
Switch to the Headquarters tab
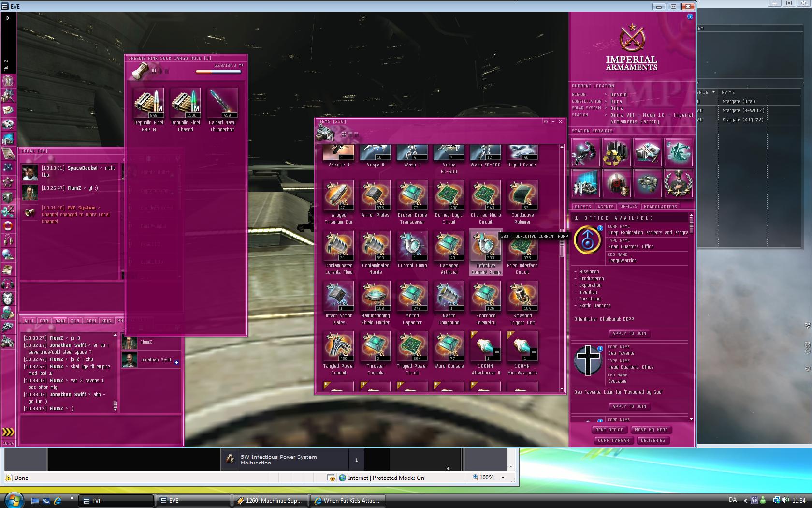coord(660,207)
